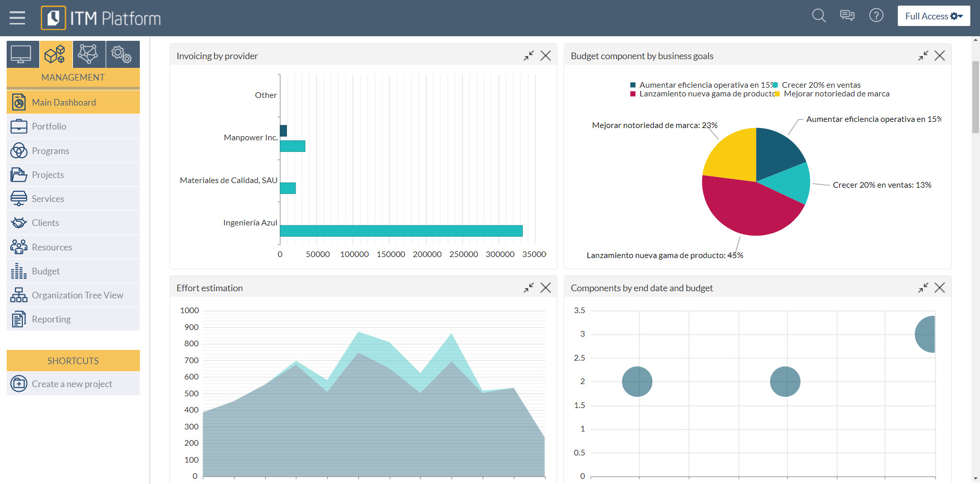980x484 pixels.
Task: Select Projects in the Management sidebar
Action: click(x=48, y=174)
